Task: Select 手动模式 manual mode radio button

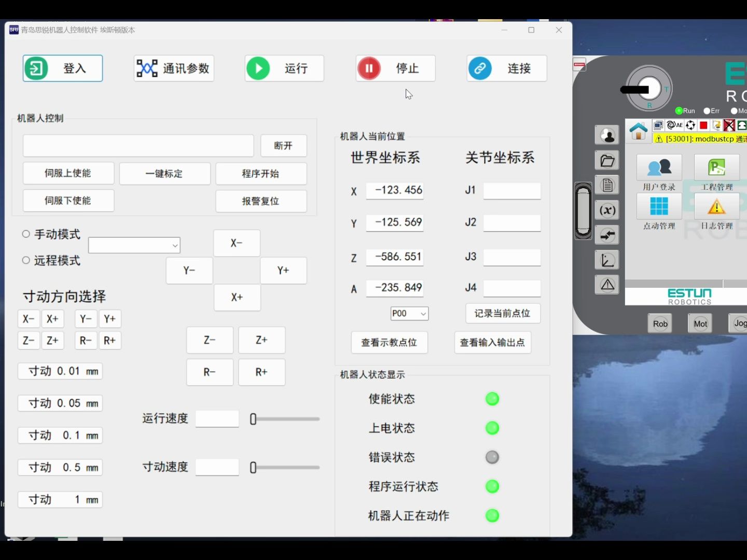Action: click(x=26, y=234)
